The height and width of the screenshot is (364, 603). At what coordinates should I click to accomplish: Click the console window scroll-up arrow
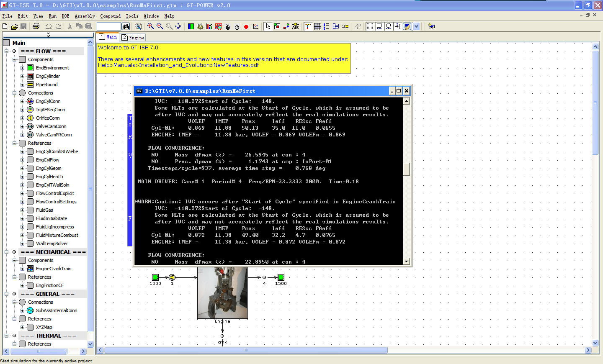(406, 101)
